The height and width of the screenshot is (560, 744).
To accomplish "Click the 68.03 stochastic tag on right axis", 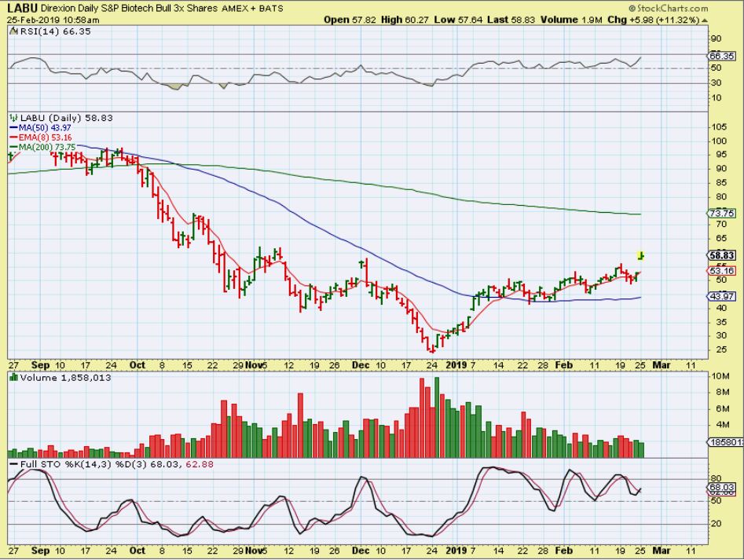I will (x=721, y=487).
